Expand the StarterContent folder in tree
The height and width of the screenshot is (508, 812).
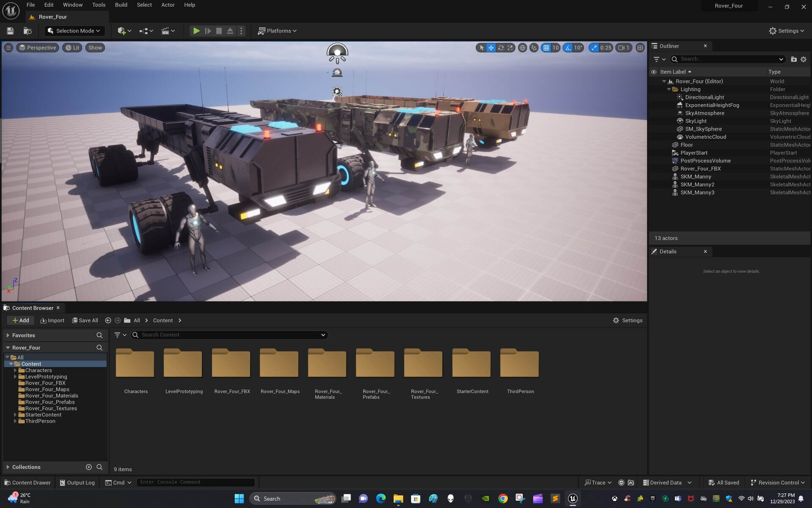[15, 415]
